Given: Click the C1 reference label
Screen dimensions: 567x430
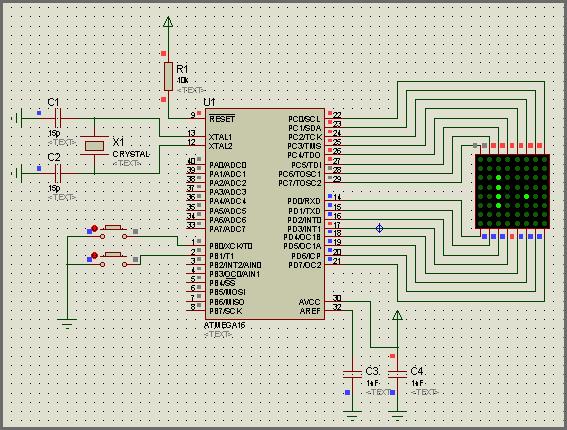Looking at the screenshot, I should pos(54,102).
